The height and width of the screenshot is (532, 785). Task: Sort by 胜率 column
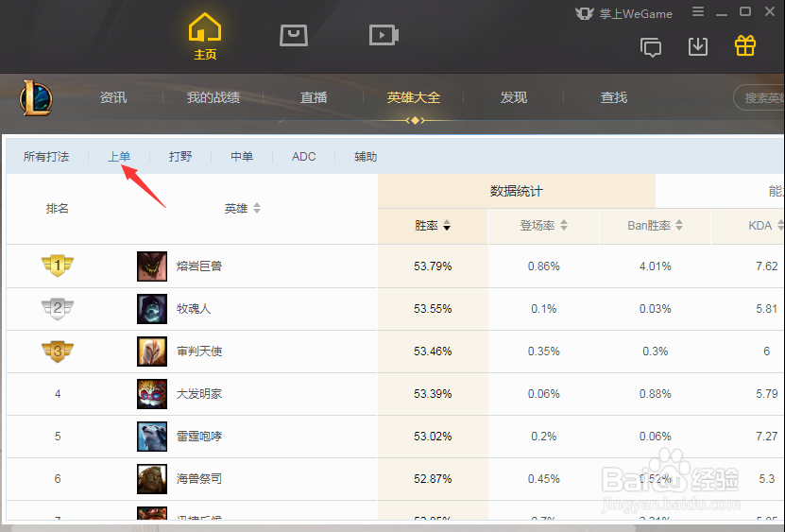click(x=433, y=226)
